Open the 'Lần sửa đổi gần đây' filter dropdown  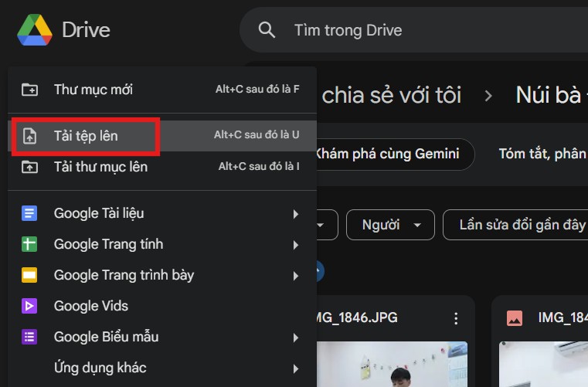coord(516,225)
